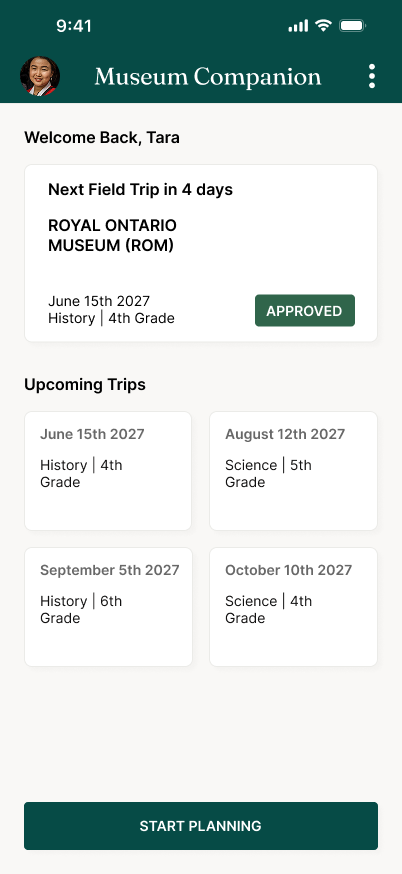Tap the 9:41 clock in status bar
Image resolution: width=402 pixels, height=874 pixels.
pos(74,26)
